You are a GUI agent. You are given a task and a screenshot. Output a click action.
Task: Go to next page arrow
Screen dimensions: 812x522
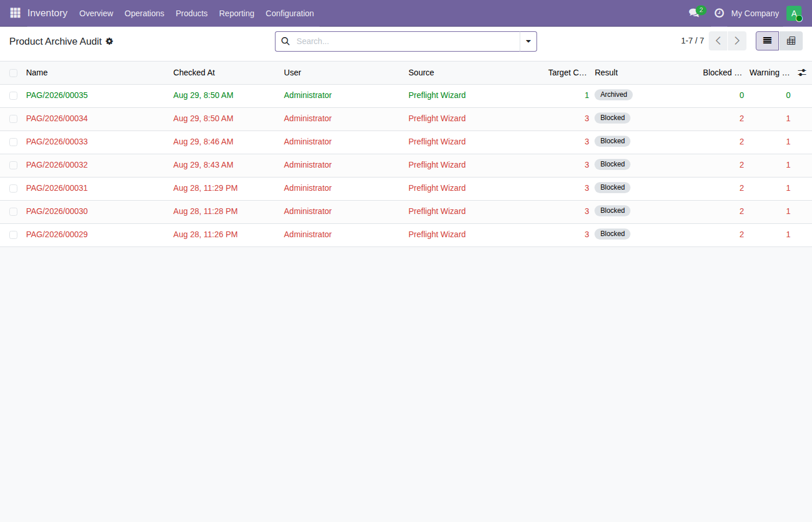click(x=737, y=41)
